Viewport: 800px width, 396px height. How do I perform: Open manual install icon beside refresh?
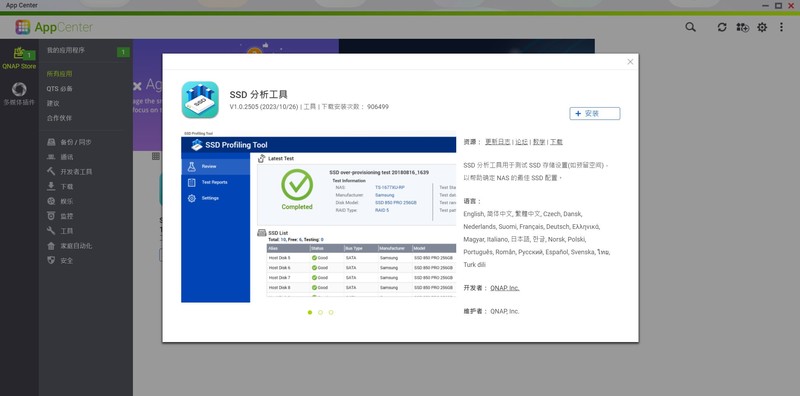point(742,27)
